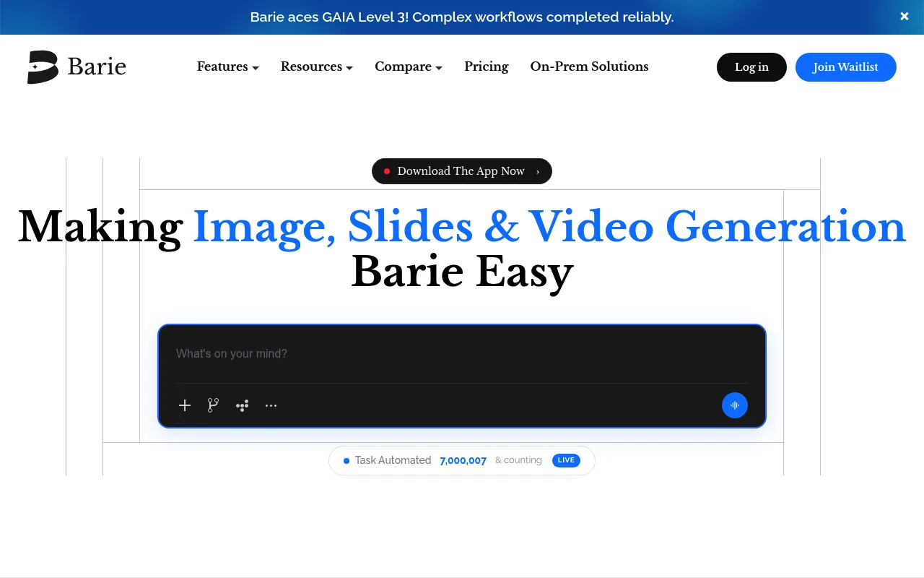Expand the Features dropdown menu

pos(228,66)
